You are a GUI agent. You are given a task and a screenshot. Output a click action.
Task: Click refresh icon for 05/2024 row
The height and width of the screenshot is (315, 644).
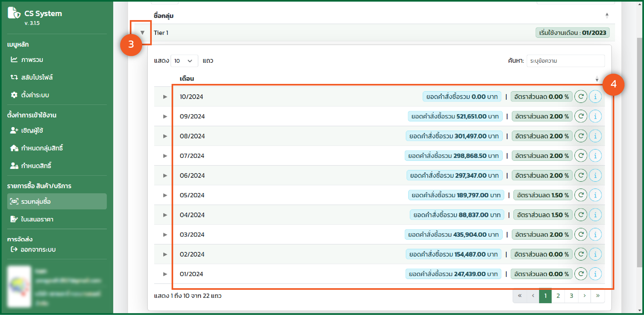(581, 195)
